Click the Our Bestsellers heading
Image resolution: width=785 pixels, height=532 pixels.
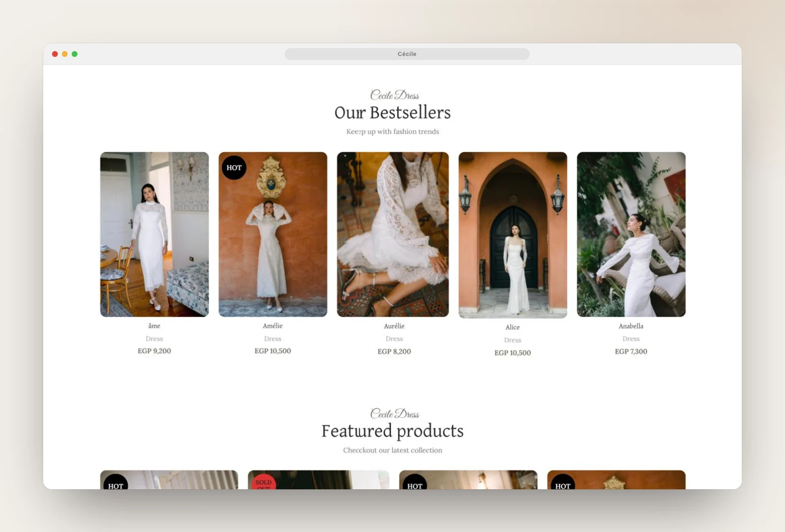tap(392, 112)
